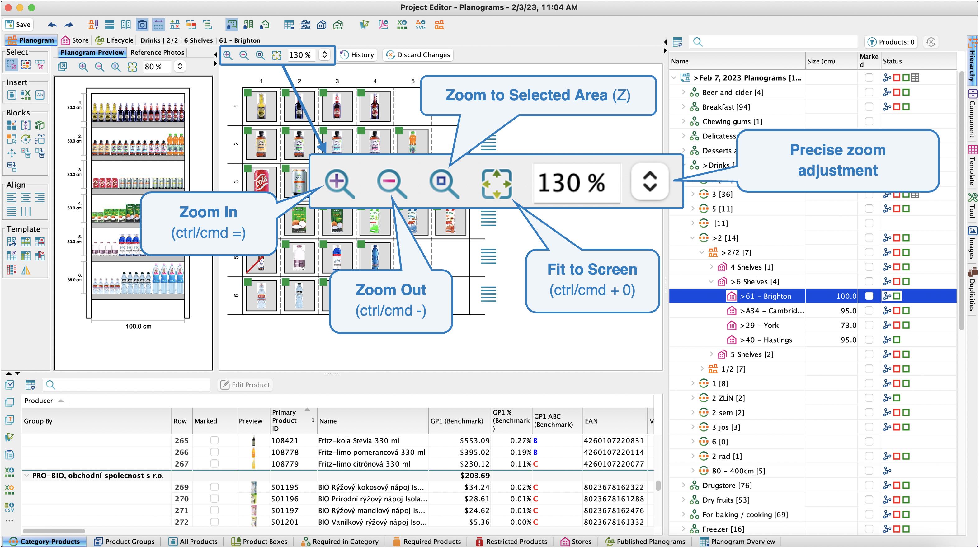Click the 80 % preview zoom stepper arrows

tap(180, 67)
